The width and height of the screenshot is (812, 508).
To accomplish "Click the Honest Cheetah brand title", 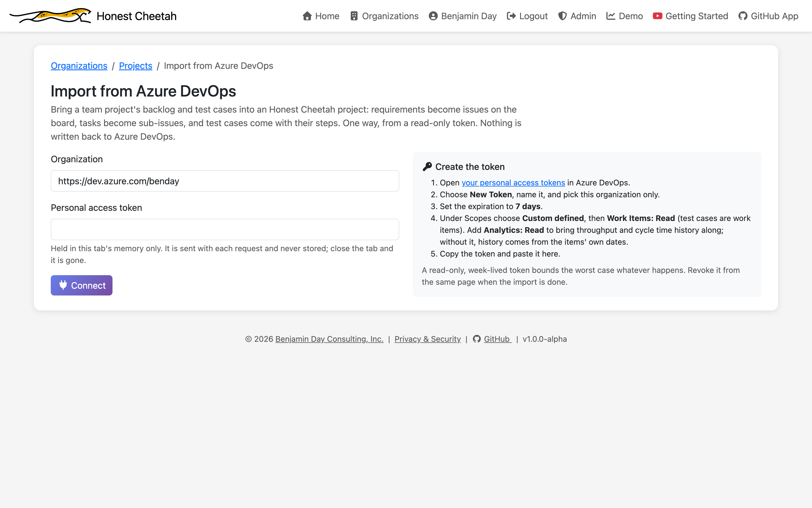I will point(136,16).
